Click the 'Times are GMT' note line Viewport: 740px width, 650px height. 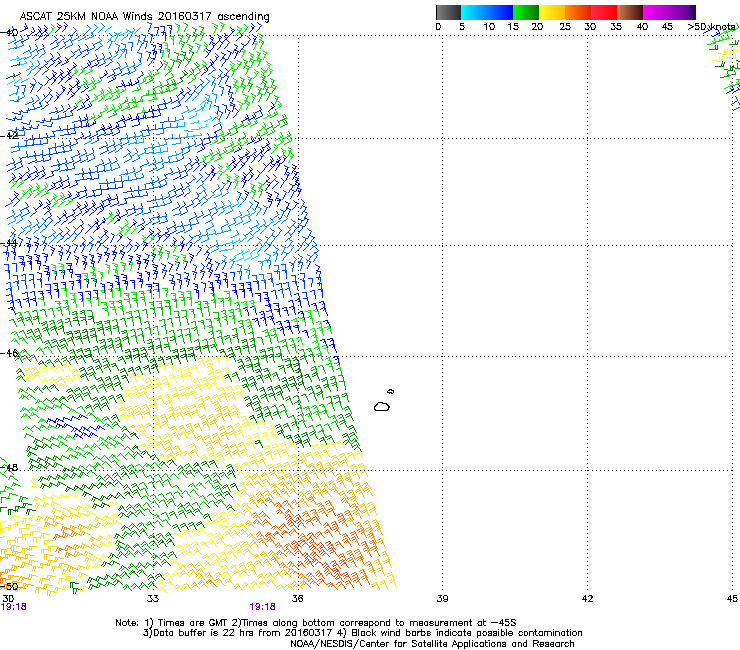(x=316, y=623)
